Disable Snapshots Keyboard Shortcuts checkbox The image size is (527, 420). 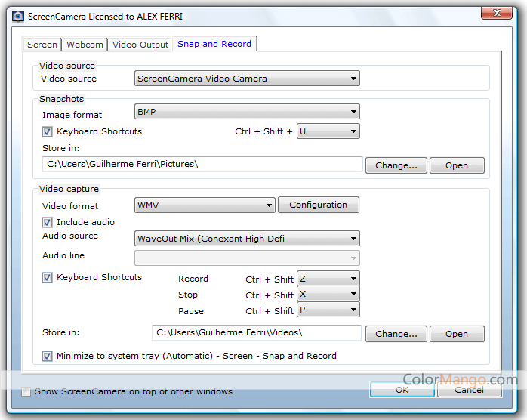point(48,131)
